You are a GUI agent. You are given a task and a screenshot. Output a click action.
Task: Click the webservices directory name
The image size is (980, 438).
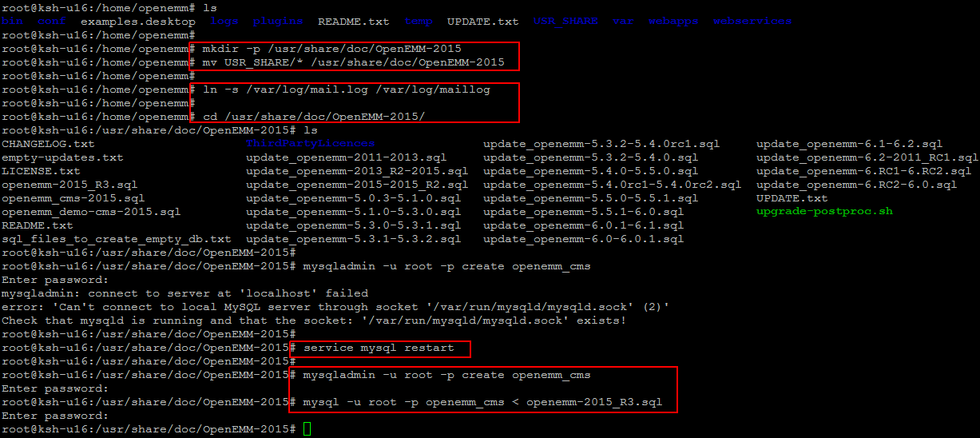pos(752,22)
